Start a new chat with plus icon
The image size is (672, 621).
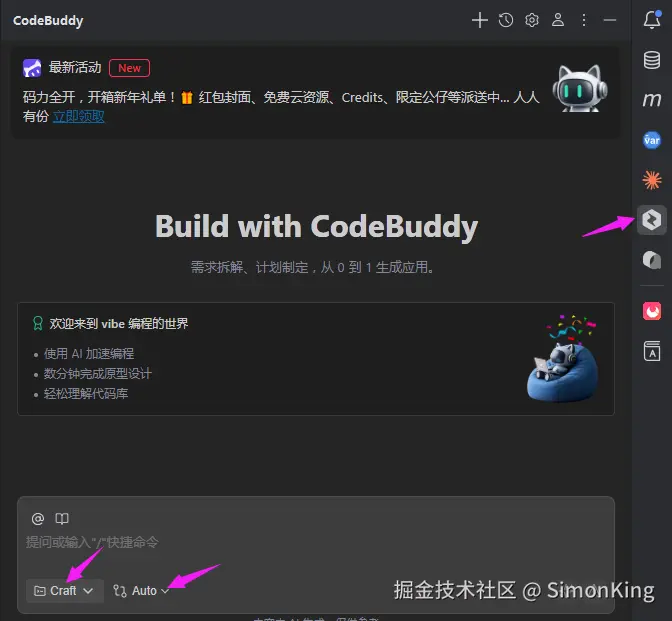[x=480, y=20]
